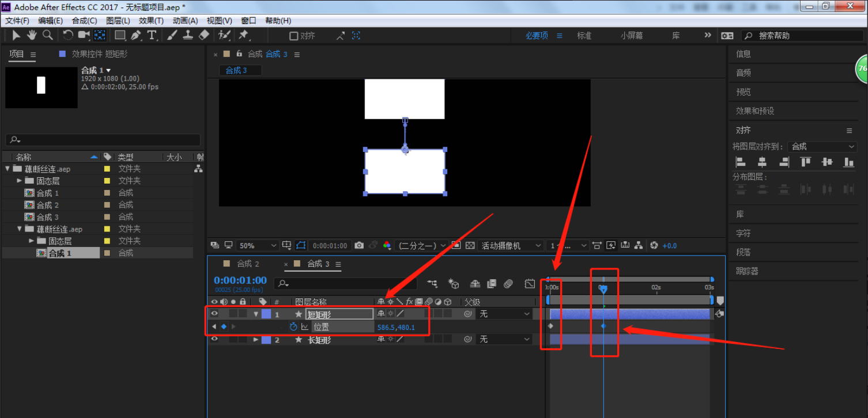The image size is (868, 418).
Task: Select the Hand tool
Action: click(x=32, y=35)
